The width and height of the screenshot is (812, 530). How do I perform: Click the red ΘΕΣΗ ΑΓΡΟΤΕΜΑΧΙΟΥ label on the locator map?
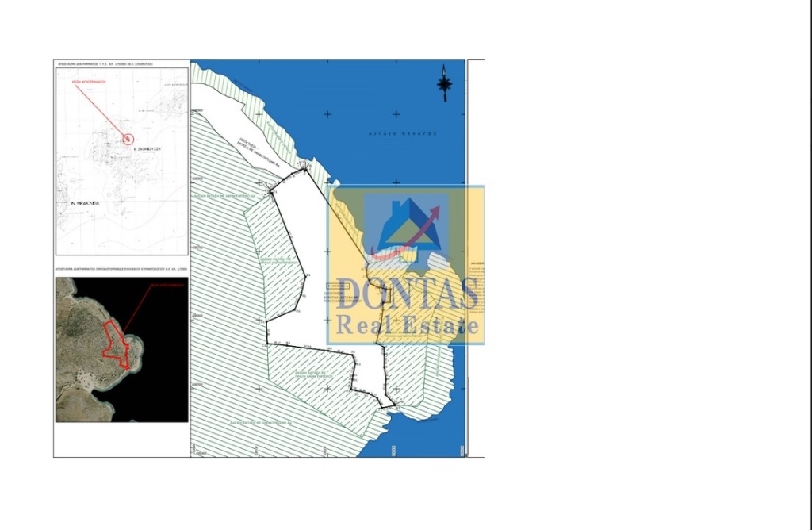89,82
